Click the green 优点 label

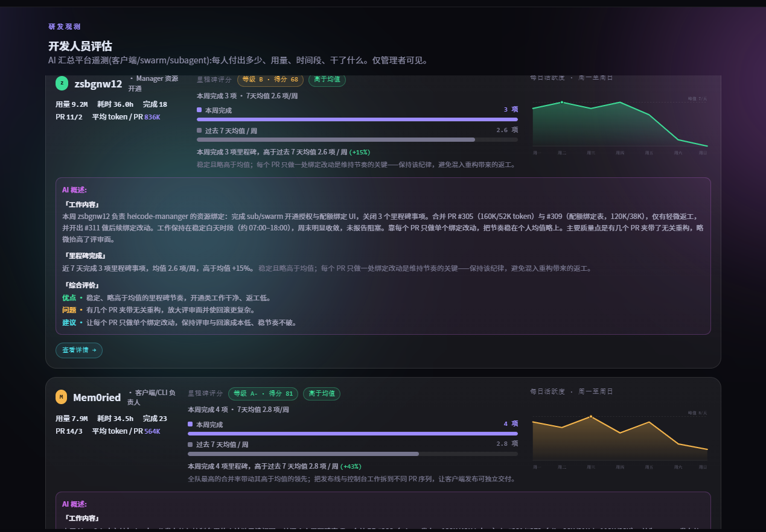point(69,298)
